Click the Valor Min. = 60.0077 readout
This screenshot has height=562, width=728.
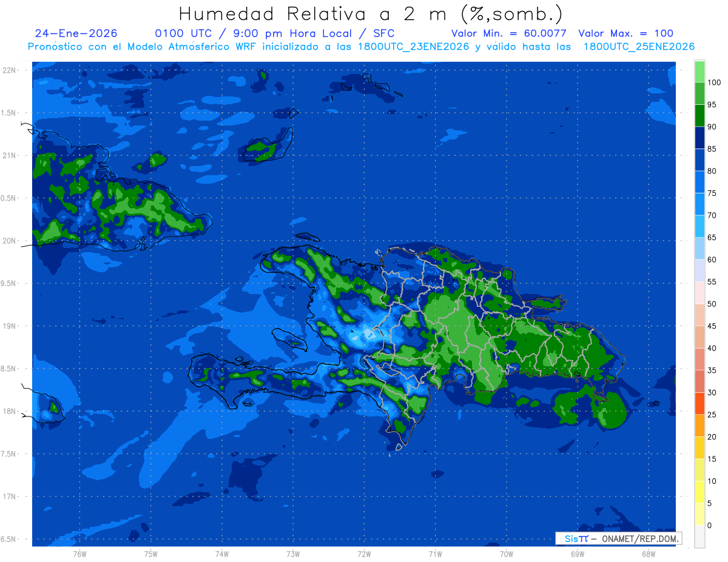(x=508, y=33)
